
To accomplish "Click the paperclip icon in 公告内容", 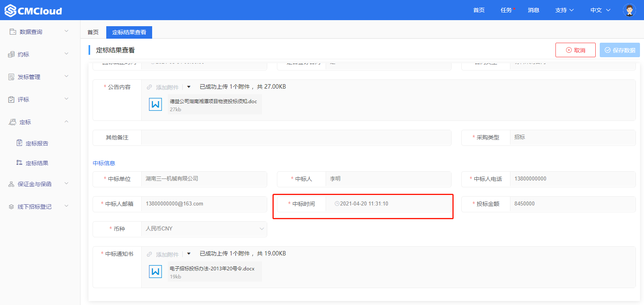I will [149, 87].
